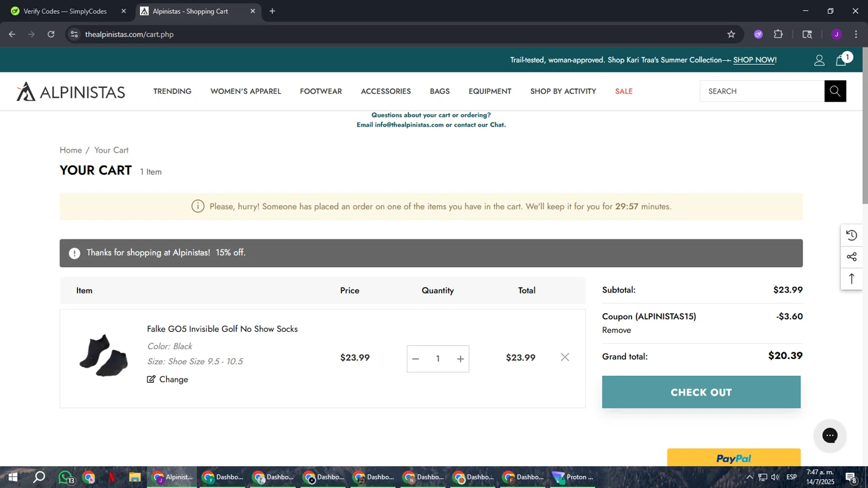Open the EQUIPMENT menu

click(x=490, y=91)
